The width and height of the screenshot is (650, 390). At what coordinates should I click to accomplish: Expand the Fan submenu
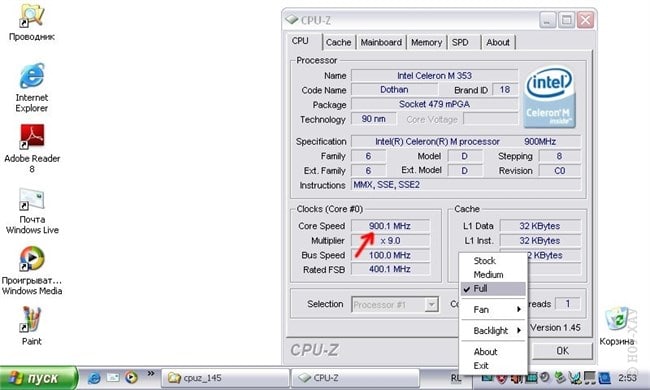(x=493, y=310)
